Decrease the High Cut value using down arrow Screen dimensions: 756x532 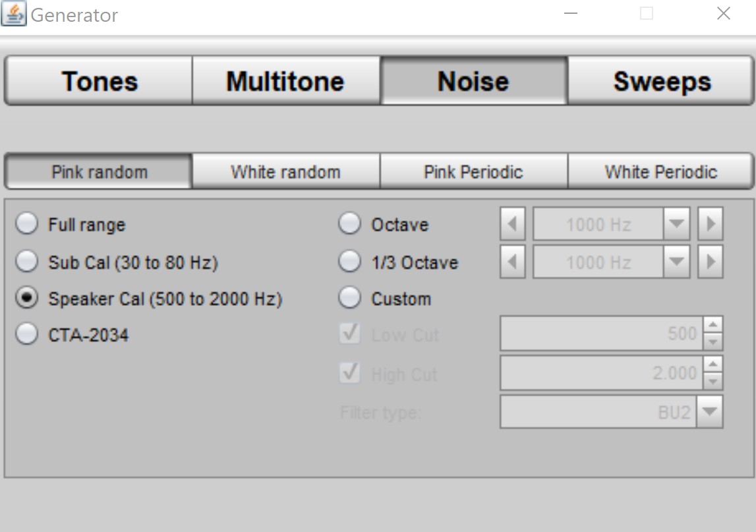(x=714, y=382)
